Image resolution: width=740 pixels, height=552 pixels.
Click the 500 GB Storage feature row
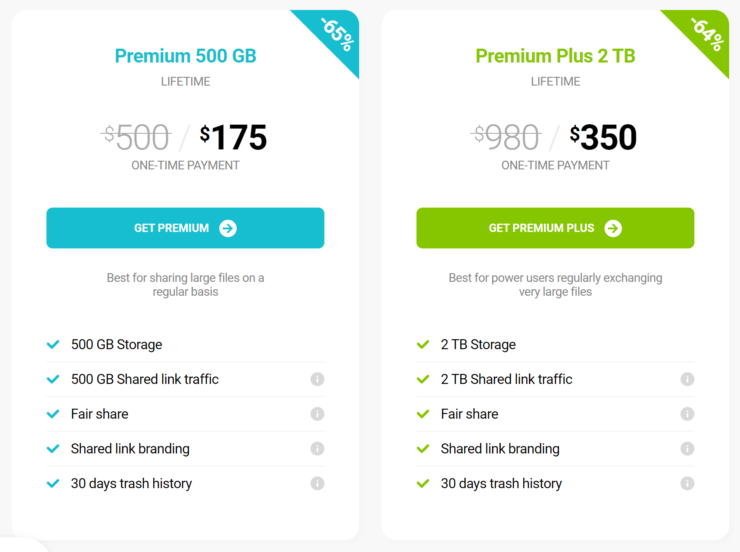[x=185, y=344]
